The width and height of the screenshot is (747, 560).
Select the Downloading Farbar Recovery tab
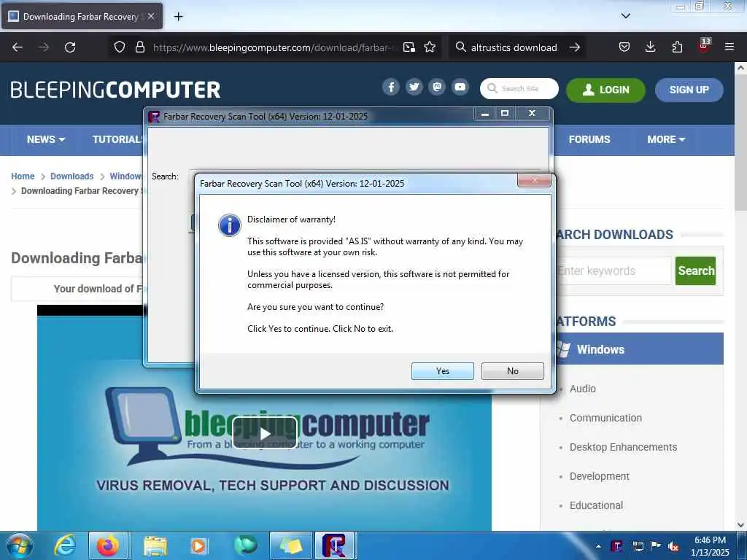pos(82,16)
